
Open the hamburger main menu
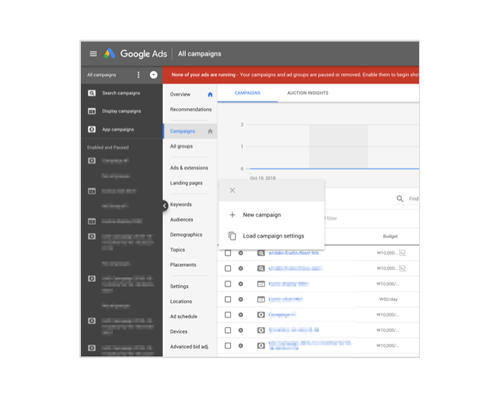(93, 54)
